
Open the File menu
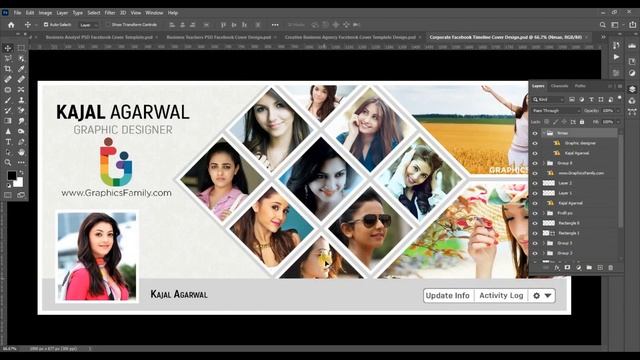pos(17,13)
